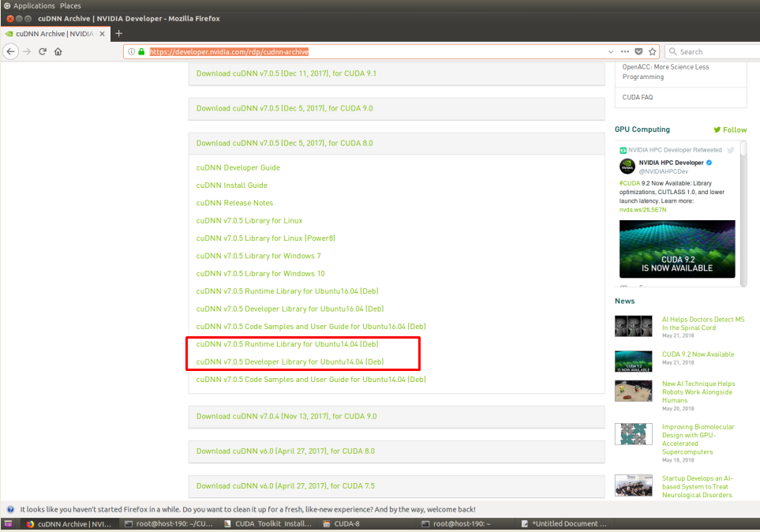This screenshot has height=532, width=760.
Task: Download Developer Library for Ubuntu16.04 (Deb)
Action: coord(290,309)
